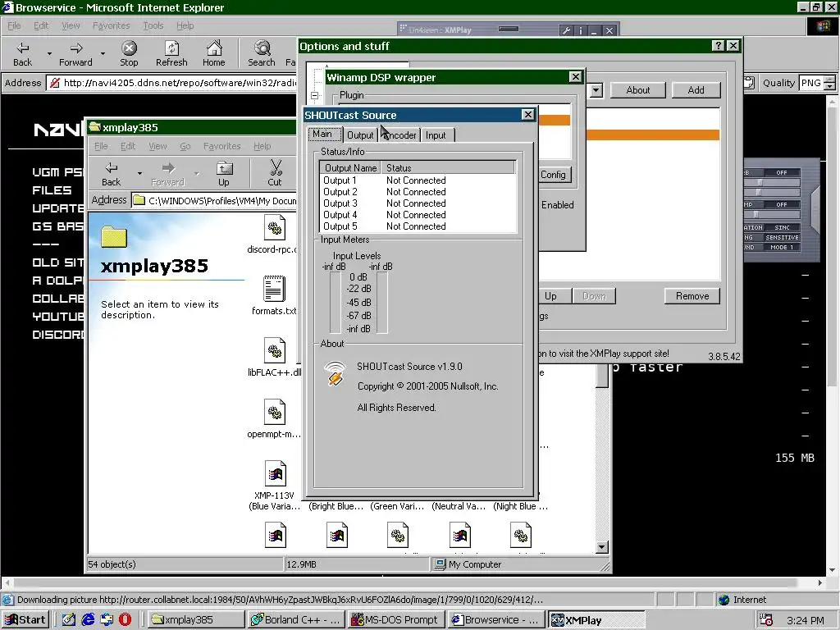Switch to the Encoder tab
840x630 pixels.
coord(400,135)
